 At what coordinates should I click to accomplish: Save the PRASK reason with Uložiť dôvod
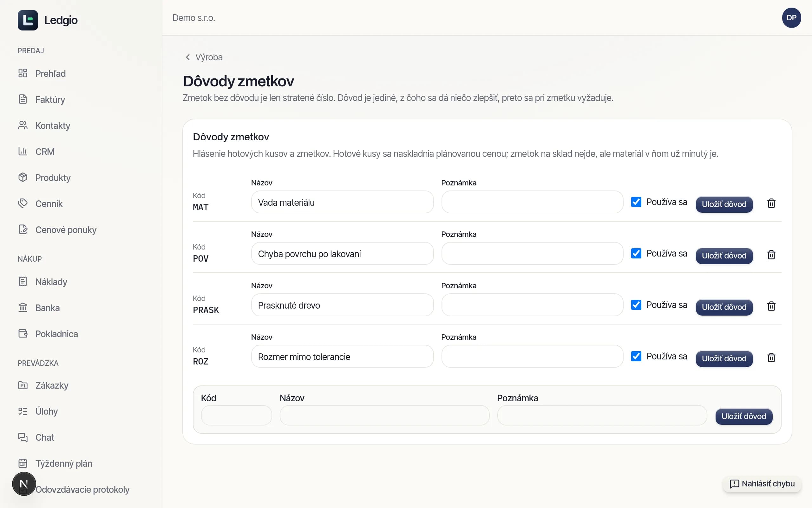[724, 307]
